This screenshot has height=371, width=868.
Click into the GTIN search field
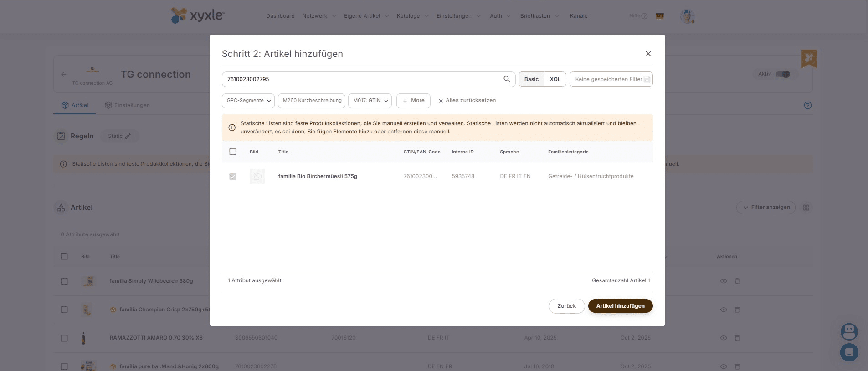coord(362,79)
